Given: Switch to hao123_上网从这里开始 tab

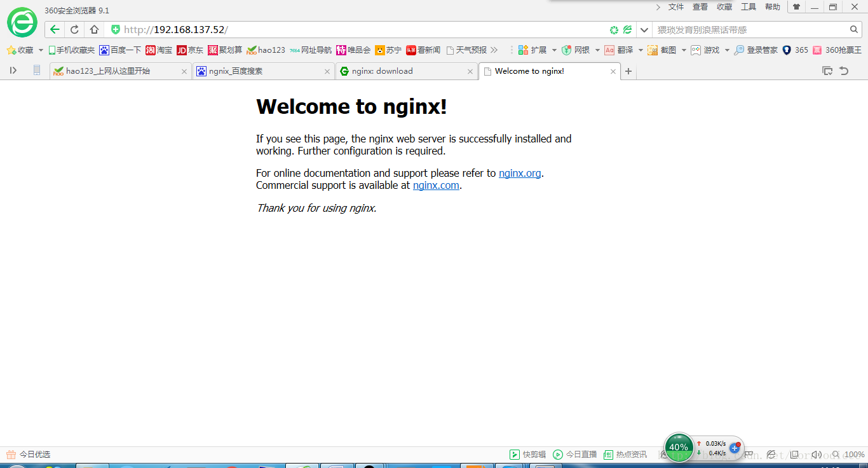Looking at the screenshot, I should click(x=120, y=71).
